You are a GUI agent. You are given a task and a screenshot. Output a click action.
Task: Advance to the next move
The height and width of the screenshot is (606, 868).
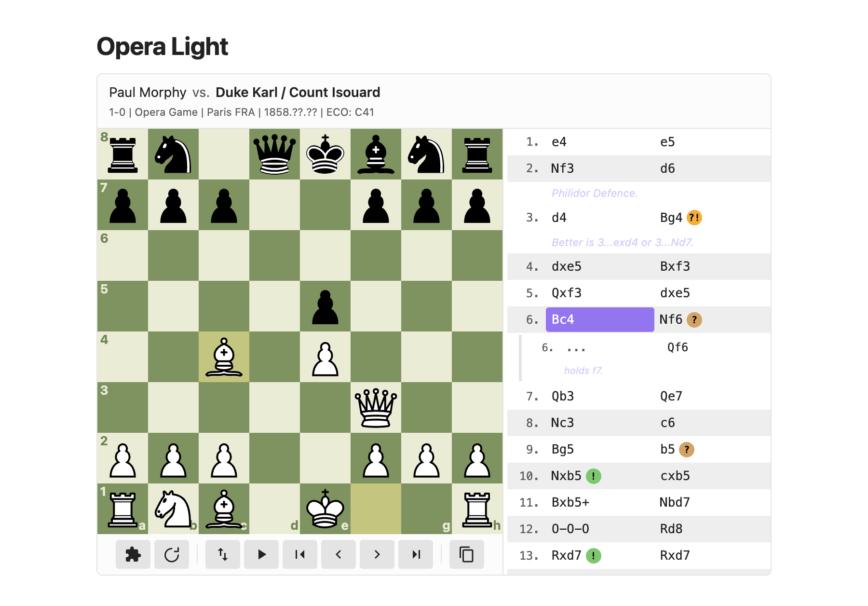pos(377,554)
